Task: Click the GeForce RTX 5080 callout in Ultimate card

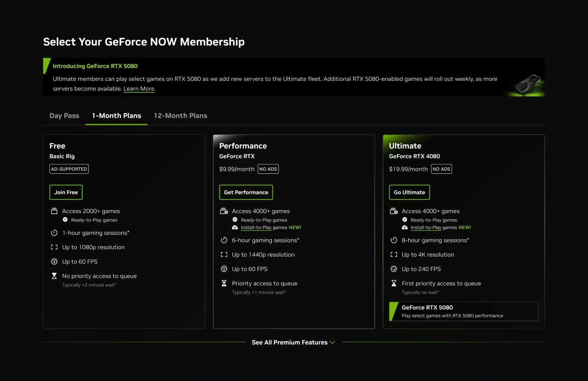Action: click(x=464, y=311)
